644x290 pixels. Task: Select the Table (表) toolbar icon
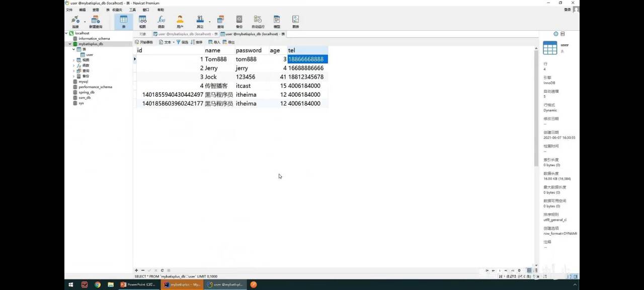123,21
